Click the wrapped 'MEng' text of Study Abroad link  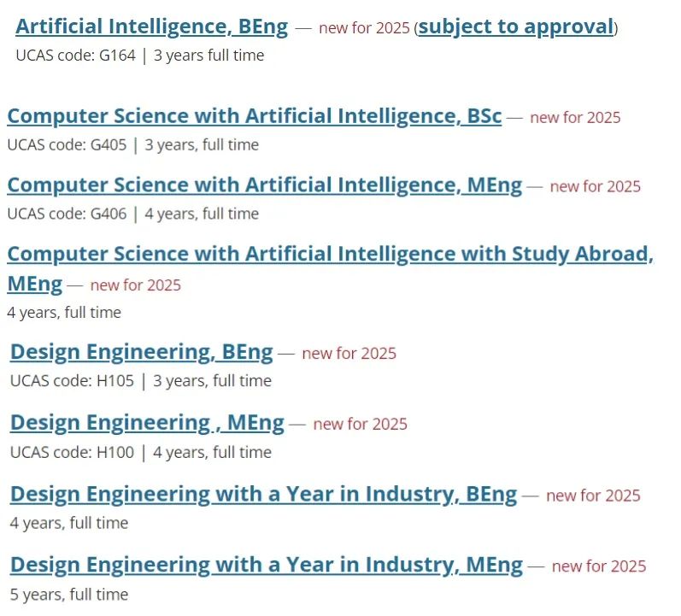coord(35,285)
